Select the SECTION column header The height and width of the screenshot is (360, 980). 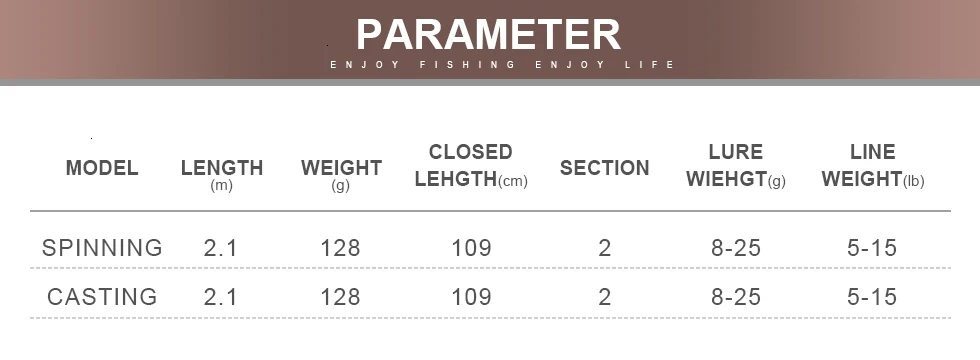[x=604, y=168]
